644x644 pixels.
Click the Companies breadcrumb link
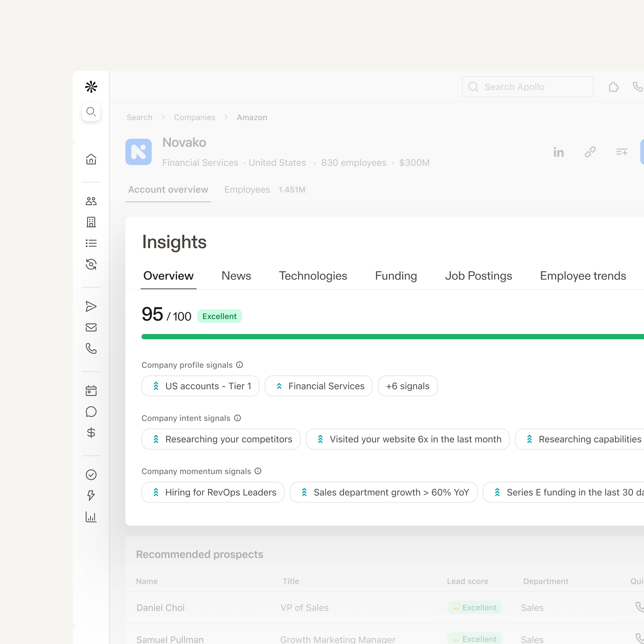click(194, 117)
